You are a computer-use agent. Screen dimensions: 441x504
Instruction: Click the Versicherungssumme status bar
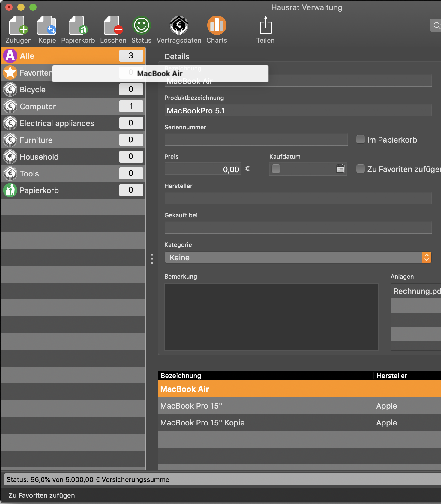[222, 479]
